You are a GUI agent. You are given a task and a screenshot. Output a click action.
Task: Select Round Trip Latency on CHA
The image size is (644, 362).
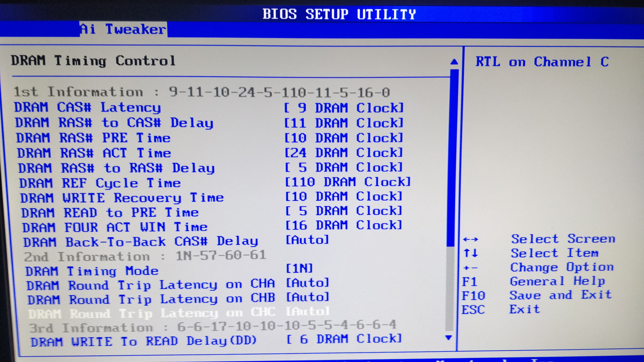[x=151, y=285]
